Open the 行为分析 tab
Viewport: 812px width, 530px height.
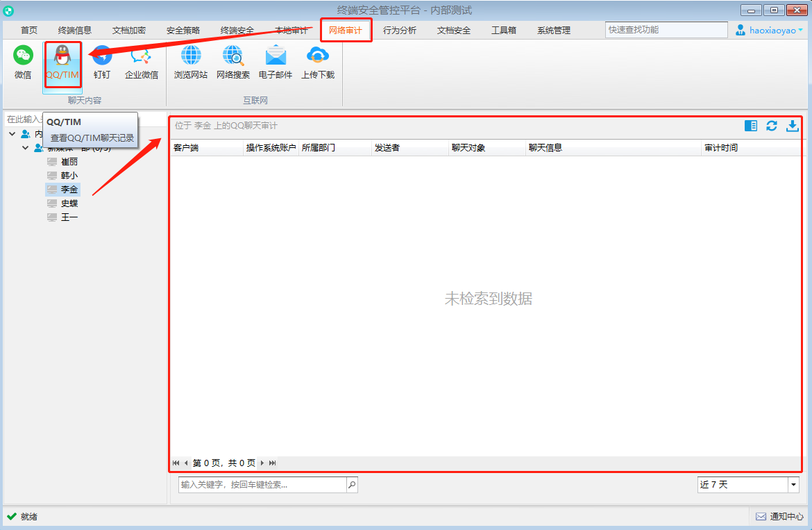coord(399,31)
